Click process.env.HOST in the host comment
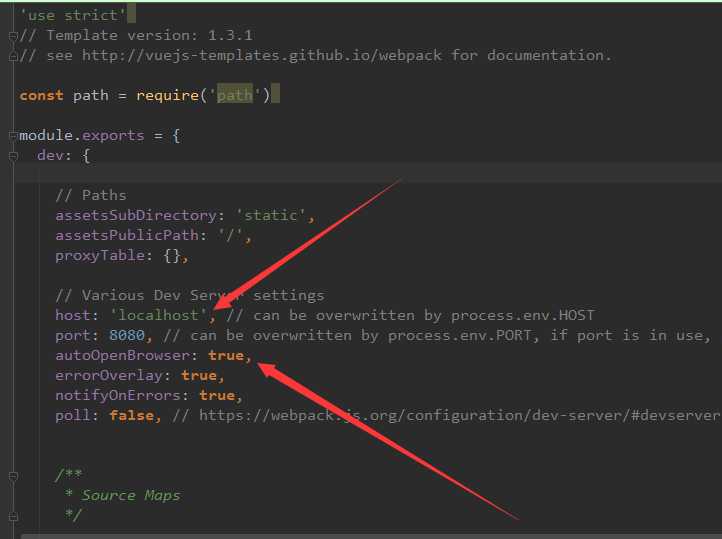 pyautogui.click(x=523, y=315)
